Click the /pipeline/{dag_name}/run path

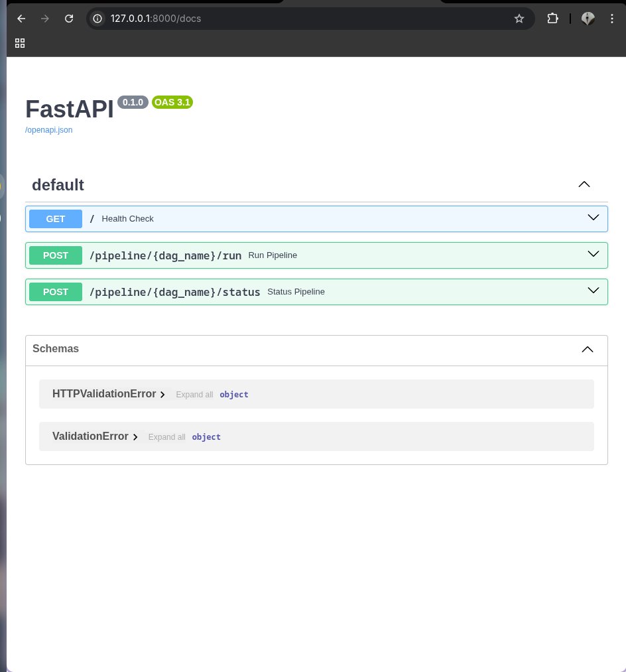coord(165,255)
